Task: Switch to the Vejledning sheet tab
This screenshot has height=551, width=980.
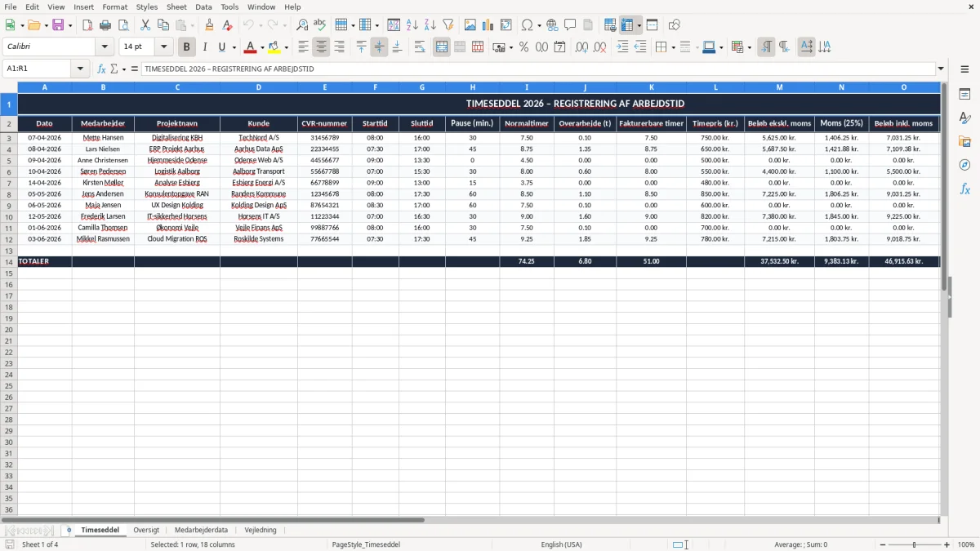Action: pyautogui.click(x=261, y=530)
